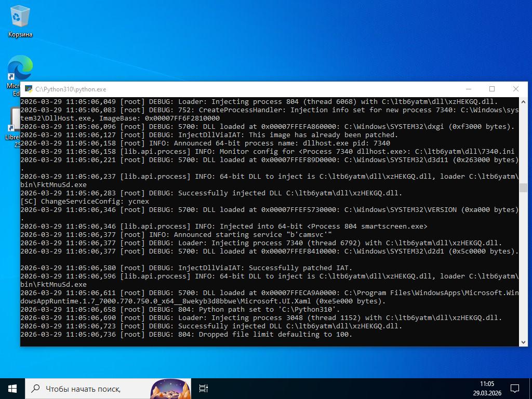Close the python.exe console window

pos(515,89)
